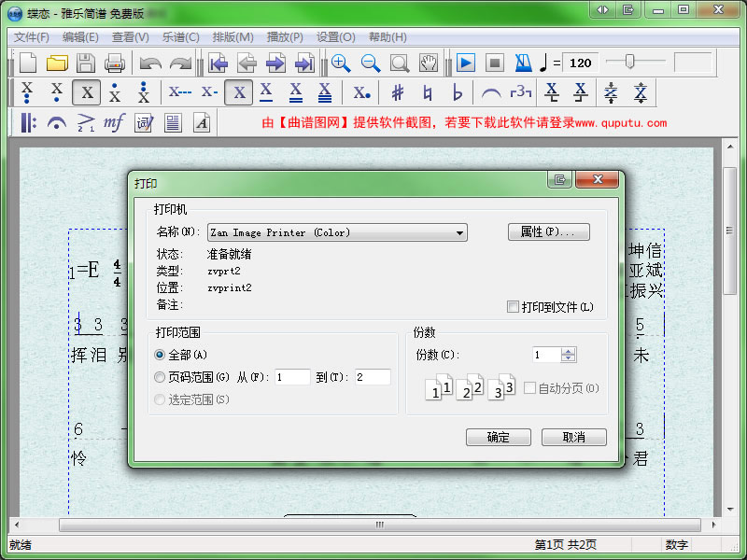Screen dimensions: 747x560
Task: Open the 编辑(E) menu
Action: [80, 37]
